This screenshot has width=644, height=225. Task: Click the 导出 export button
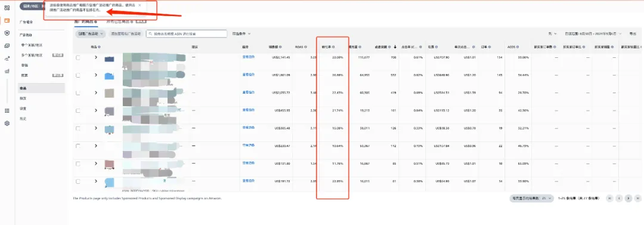point(633,34)
